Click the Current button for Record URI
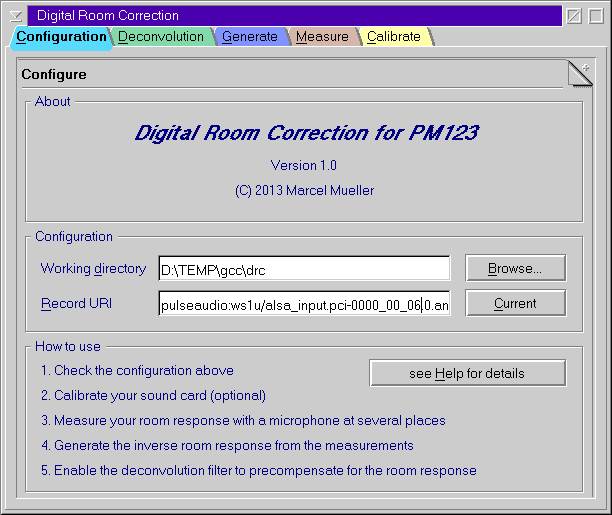 coord(515,303)
